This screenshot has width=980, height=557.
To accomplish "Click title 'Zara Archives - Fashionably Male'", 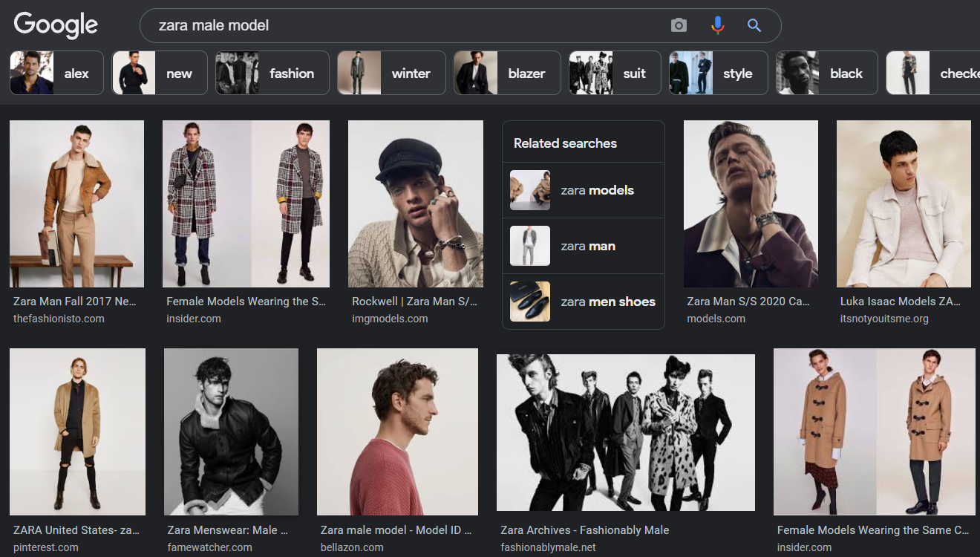I will (x=585, y=530).
